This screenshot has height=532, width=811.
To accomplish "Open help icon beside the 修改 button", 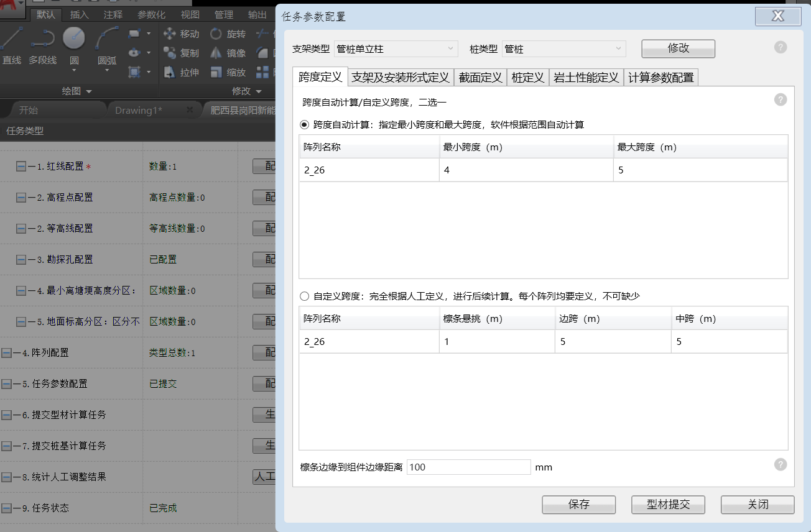I will pos(781,48).
